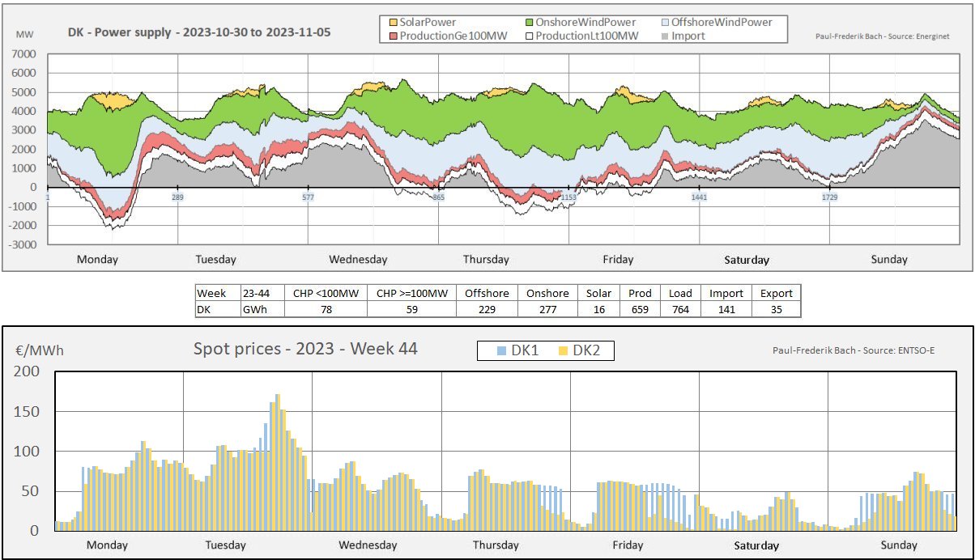975x560 pixels.
Task: Click the OnshoreWindPower green legend swatch
Action: point(529,23)
